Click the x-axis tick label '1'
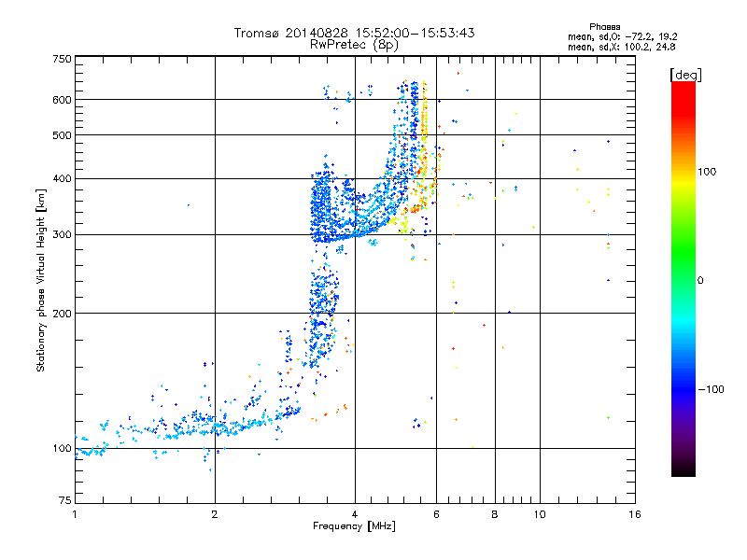 coord(75,514)
